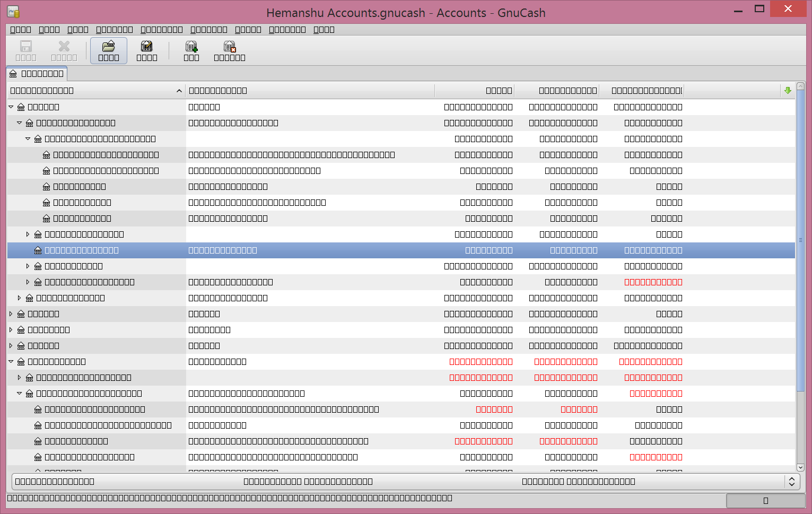Select the Accounts tab with bank icon
This screenshot has height=514, width=812.
click(x=37, y=74)
